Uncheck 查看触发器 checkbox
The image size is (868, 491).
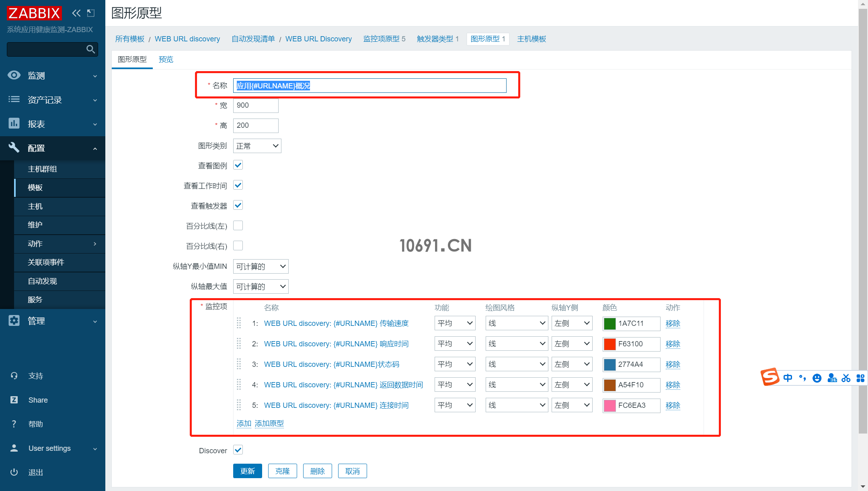click(x=238, y=205)
